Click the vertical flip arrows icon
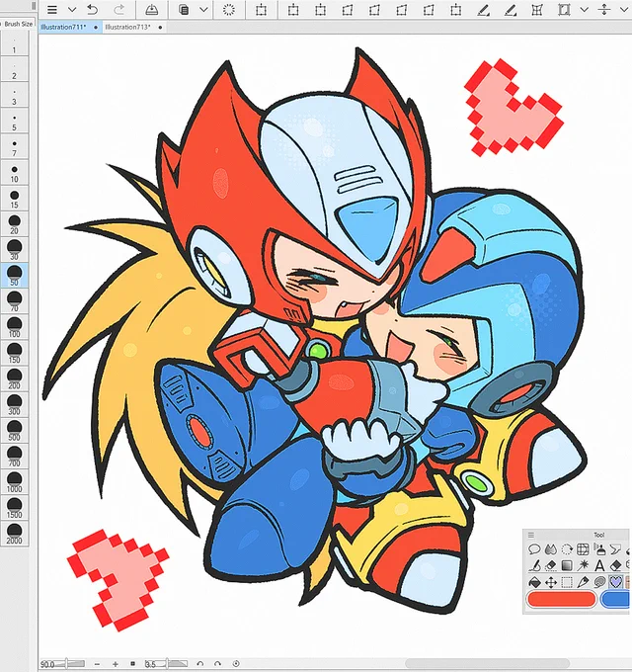The height and width of the screenshot is (672, 632). click(x=604, y=10)
